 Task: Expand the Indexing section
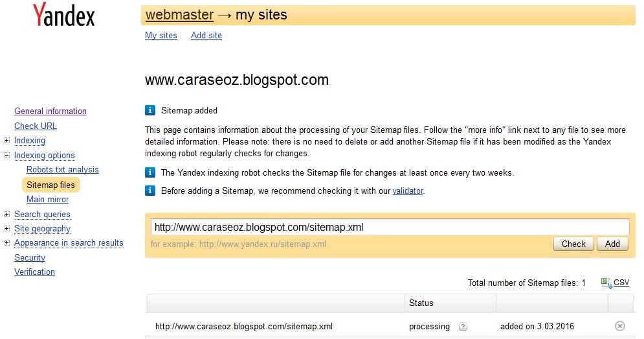coord(6,141)
